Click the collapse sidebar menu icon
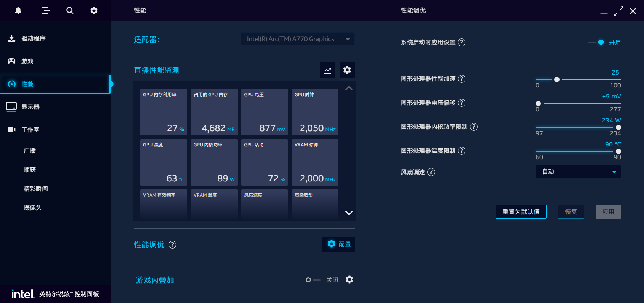 click(46, 11)
